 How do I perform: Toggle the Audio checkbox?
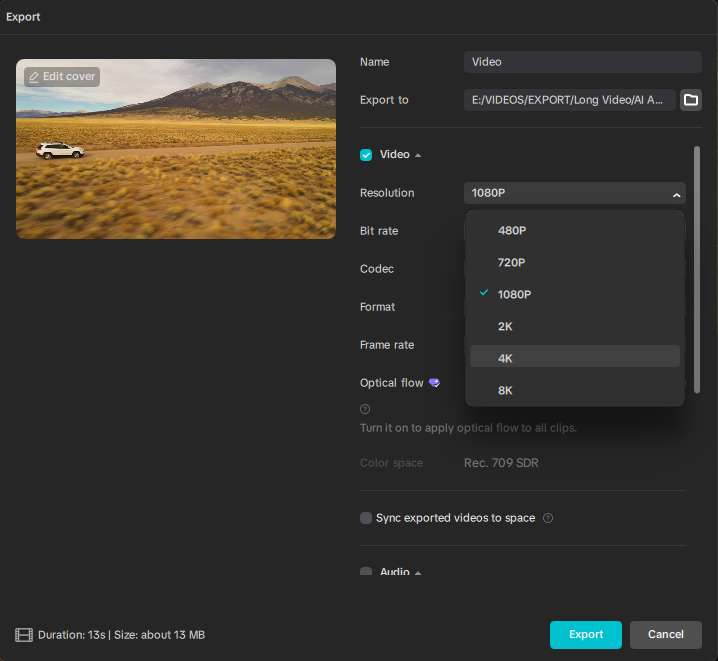point(366,572)
